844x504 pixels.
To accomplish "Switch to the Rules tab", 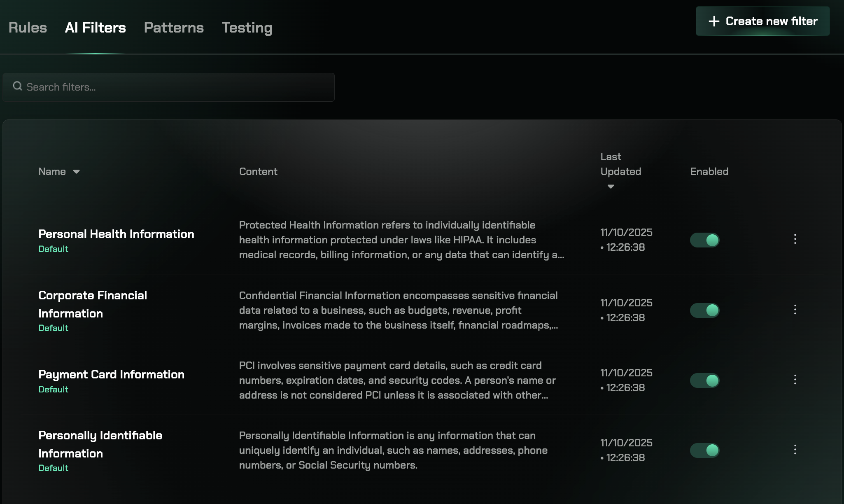I will click(28, 28).
